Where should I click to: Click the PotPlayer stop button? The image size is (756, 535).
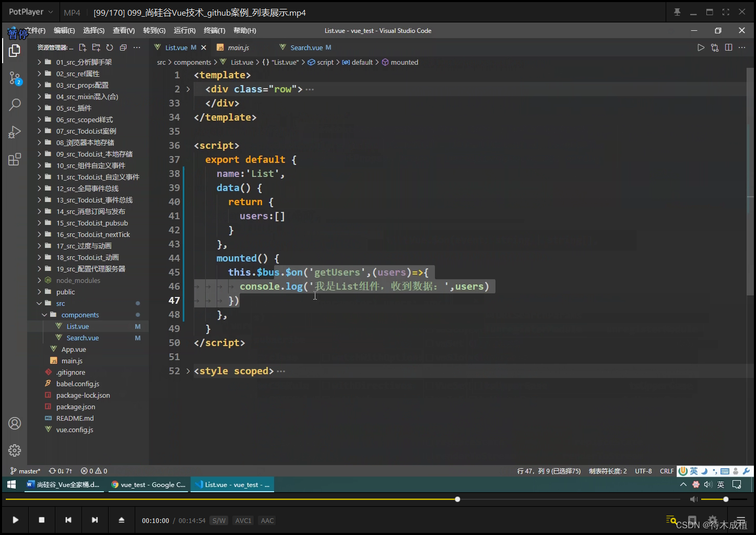pos(42,520)
